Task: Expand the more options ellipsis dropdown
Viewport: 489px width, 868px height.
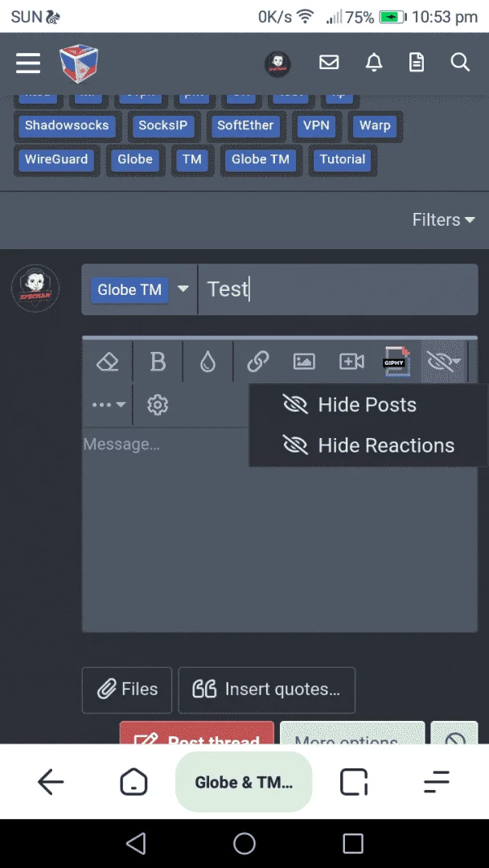Action: (x=109, y=404)
